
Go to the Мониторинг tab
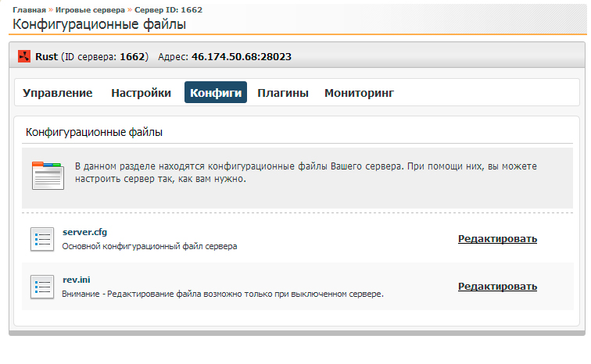(x=359, y=93)
